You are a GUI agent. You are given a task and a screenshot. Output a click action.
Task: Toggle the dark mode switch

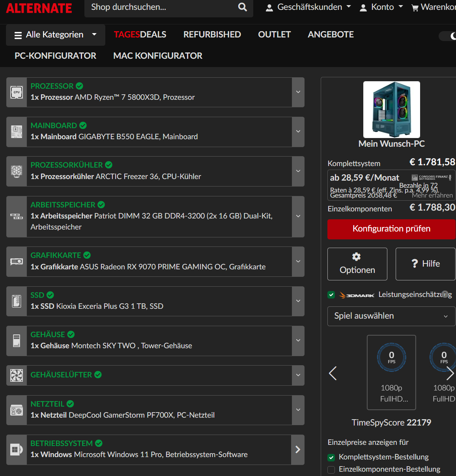pos(448,36)
